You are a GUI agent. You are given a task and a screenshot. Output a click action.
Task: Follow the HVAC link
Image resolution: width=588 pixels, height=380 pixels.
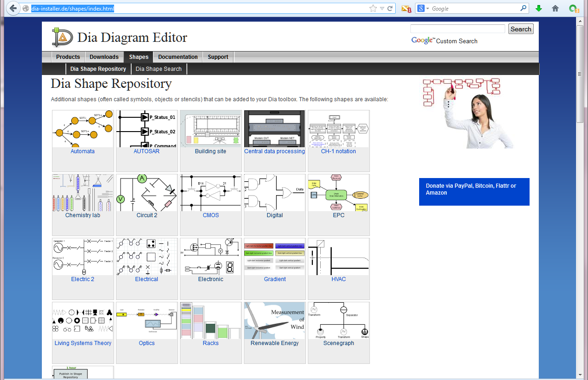coord(339,279)
